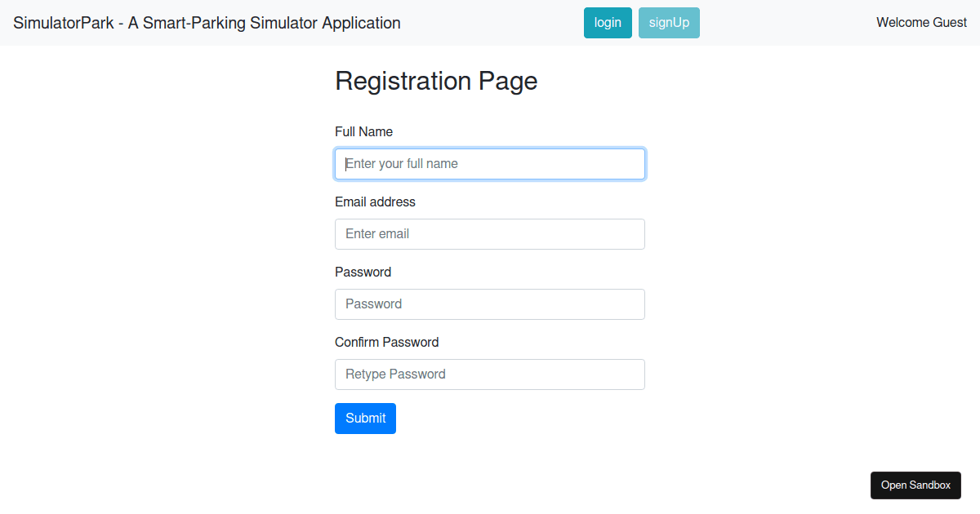Click the Confirm Password label text
Image resolution: width=980 pixels, height=514 pixels.
[x=387, y=342]
